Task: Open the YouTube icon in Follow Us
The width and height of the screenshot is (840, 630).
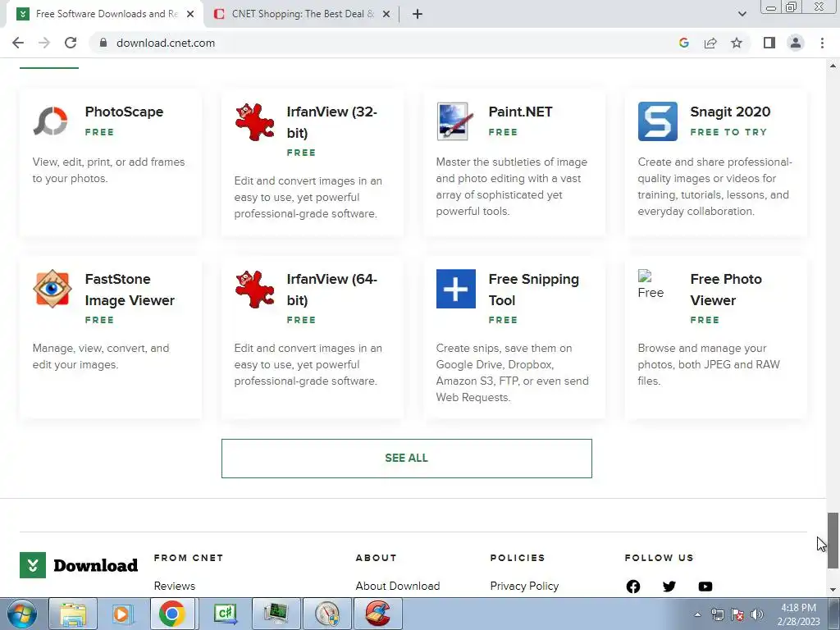Action: point(705,586)
